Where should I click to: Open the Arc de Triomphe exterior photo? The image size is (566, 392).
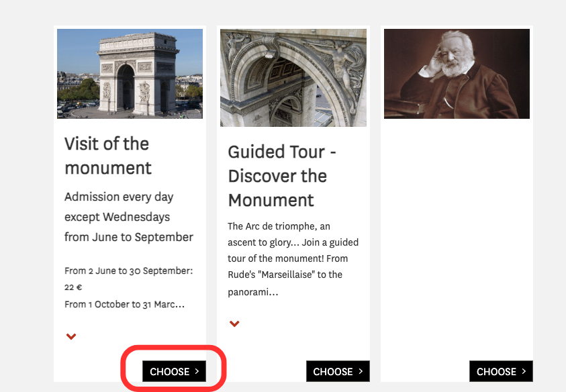click(x=130, y=74)
